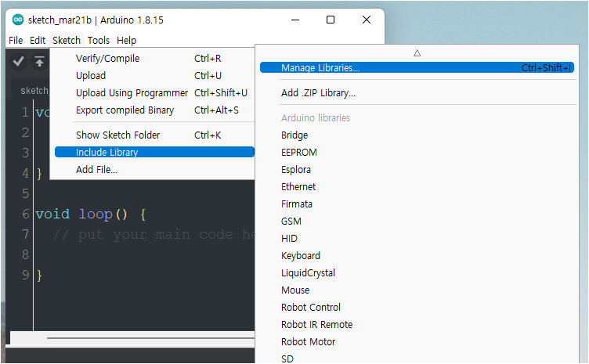Click the editor horizontal scrollbar
589x364 pixels.
[150, 338]
